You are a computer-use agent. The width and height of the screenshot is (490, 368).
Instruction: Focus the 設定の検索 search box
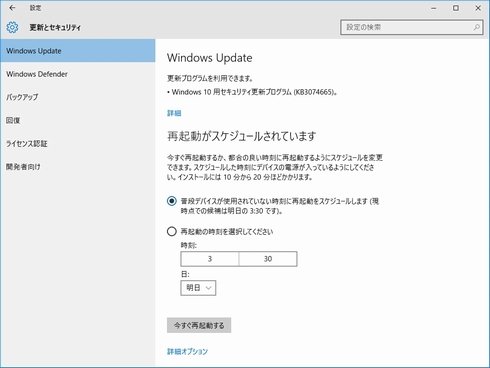(x=411, y=27)
